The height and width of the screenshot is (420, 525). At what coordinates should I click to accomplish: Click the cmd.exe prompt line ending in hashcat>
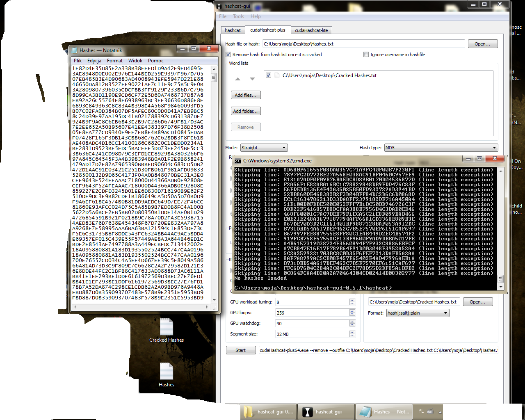[313, 288]
